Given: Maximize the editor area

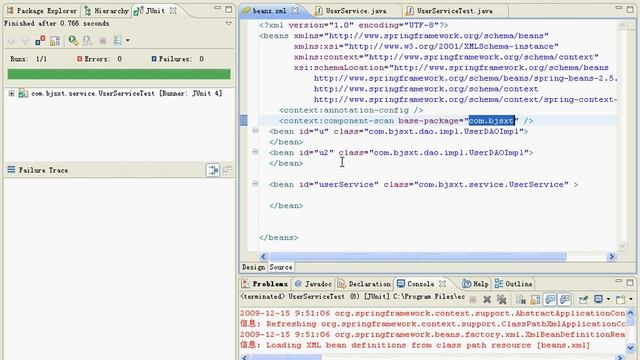Looking at the screenshot, I should (x=630, y=9).
